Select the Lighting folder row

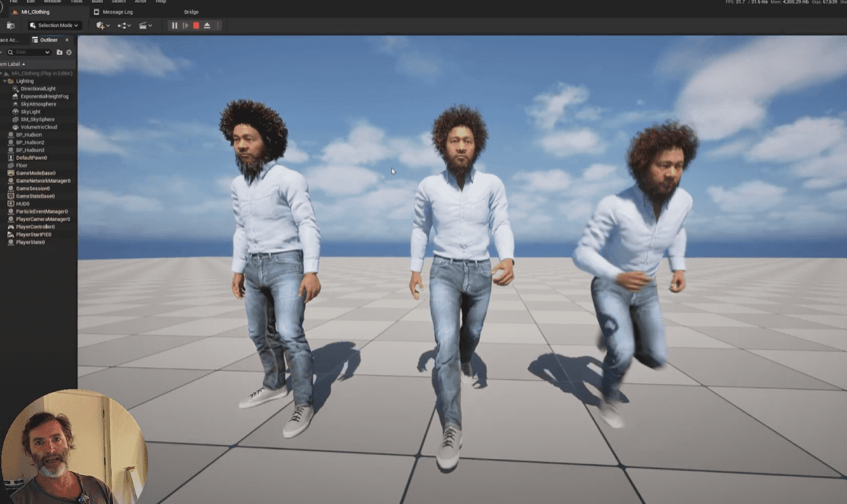point(38,81)
